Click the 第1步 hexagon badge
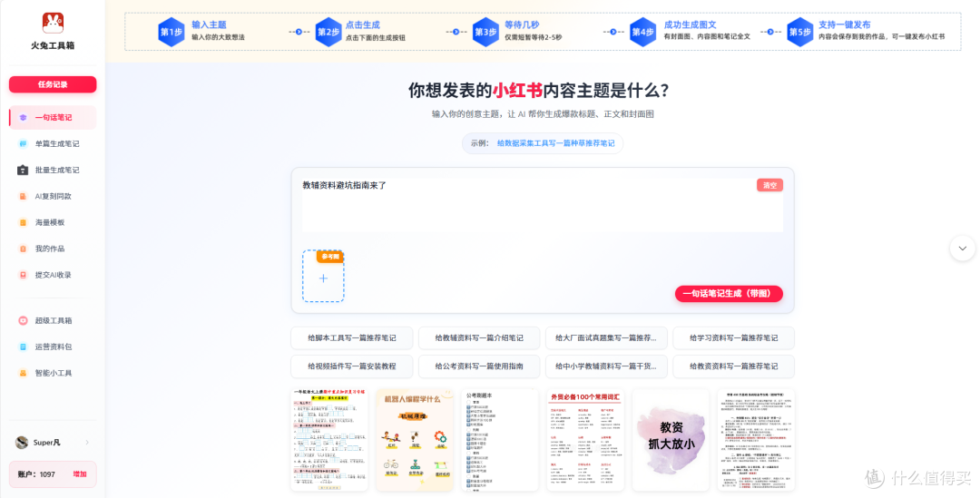This screenshot has height=498, width=980. tap(171, 32)
